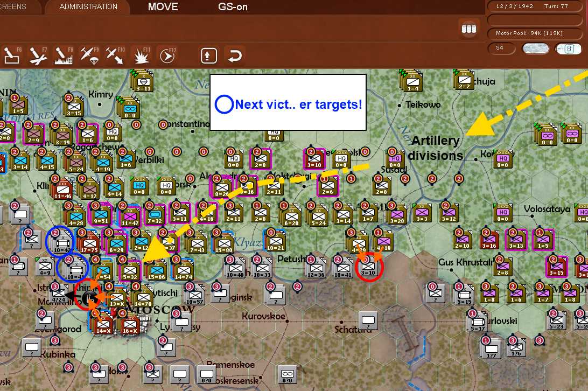Viewport: 588px width, 391px height.
Task: Click the Kimry town label
Action: tap(101, 94)
